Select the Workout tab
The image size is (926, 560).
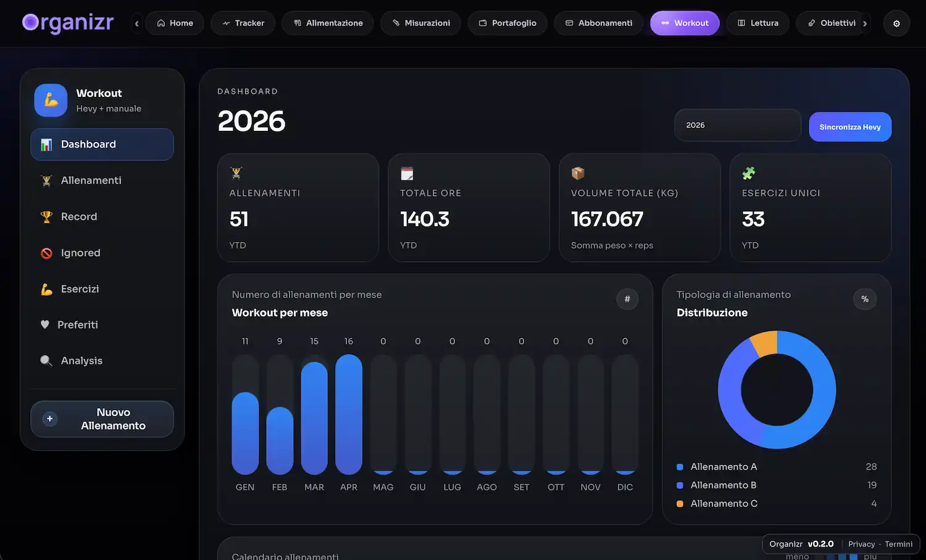685,23
